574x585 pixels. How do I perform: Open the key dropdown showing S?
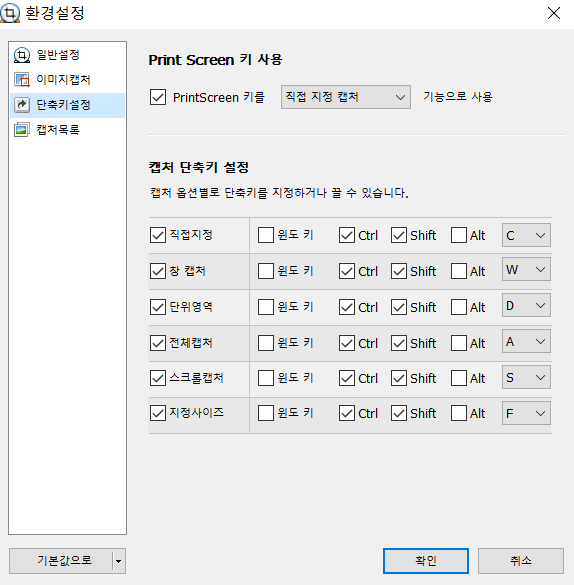[x=526, y=377]
